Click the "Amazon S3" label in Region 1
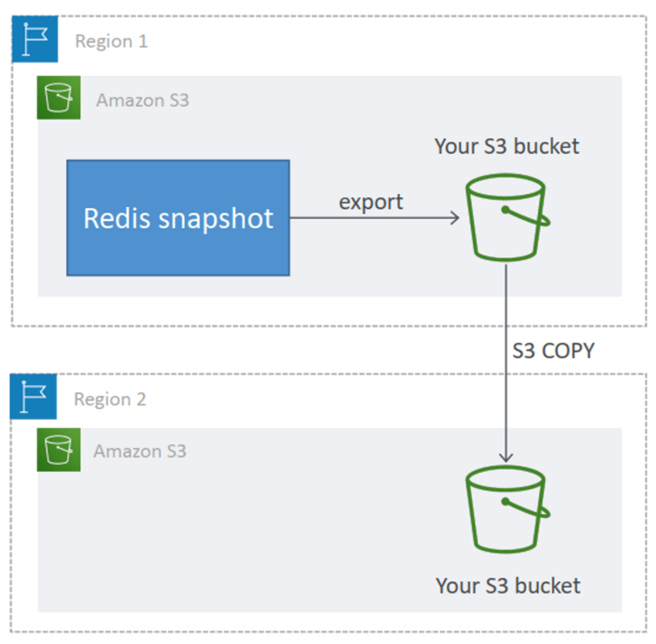Image resolution: width=656 pixels, height=644 pixels. coord(143,101)
